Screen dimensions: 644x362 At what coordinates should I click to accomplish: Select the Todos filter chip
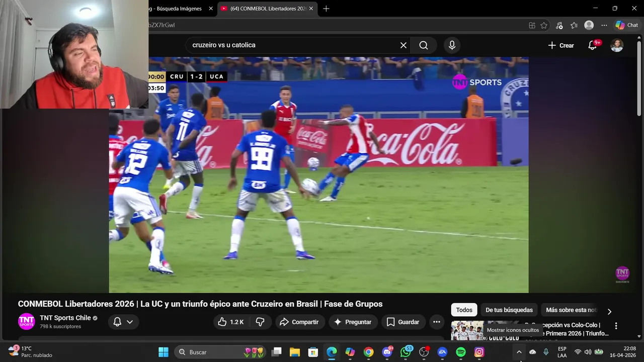[x=464, y=310]
